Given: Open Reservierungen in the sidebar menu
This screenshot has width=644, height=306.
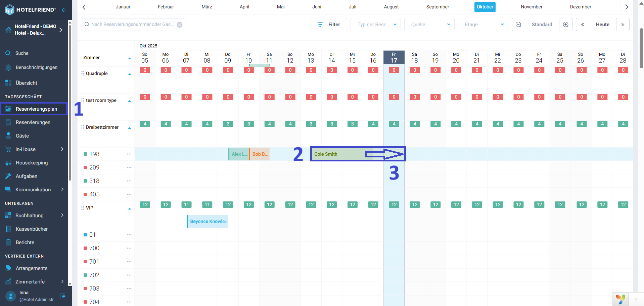Looking at the screenshot, I should (x=33, y=122).
